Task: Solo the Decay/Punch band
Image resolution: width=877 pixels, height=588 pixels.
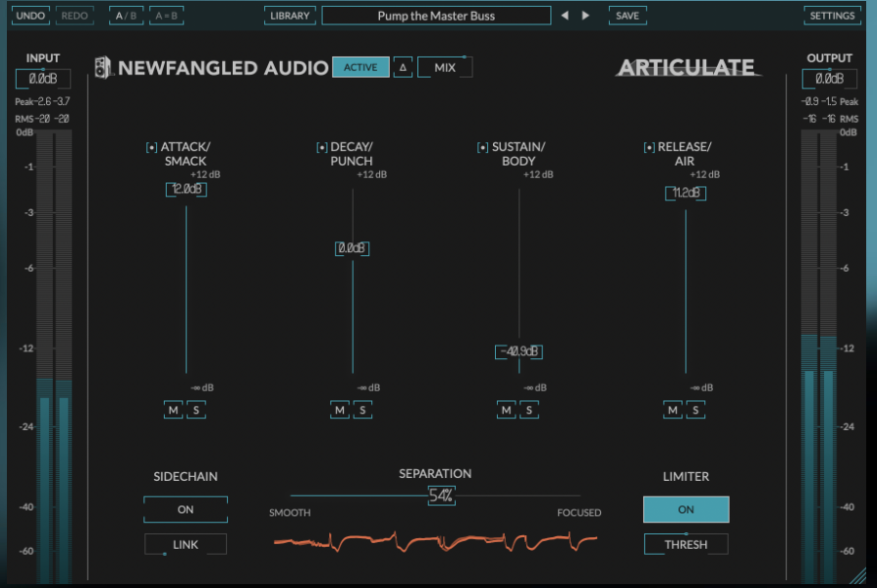Action: (362, 410)
